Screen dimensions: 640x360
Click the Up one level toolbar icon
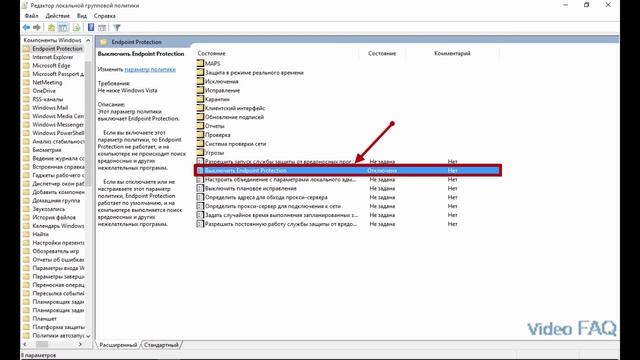[x=51, y=28]
